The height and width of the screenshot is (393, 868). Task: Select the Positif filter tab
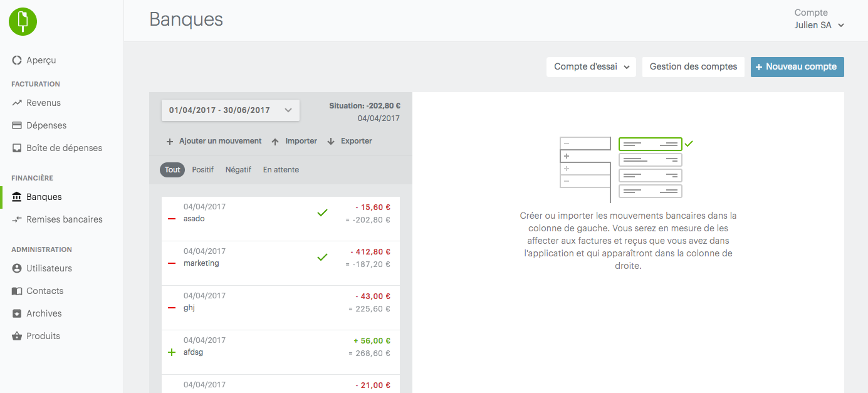point(202,170)
